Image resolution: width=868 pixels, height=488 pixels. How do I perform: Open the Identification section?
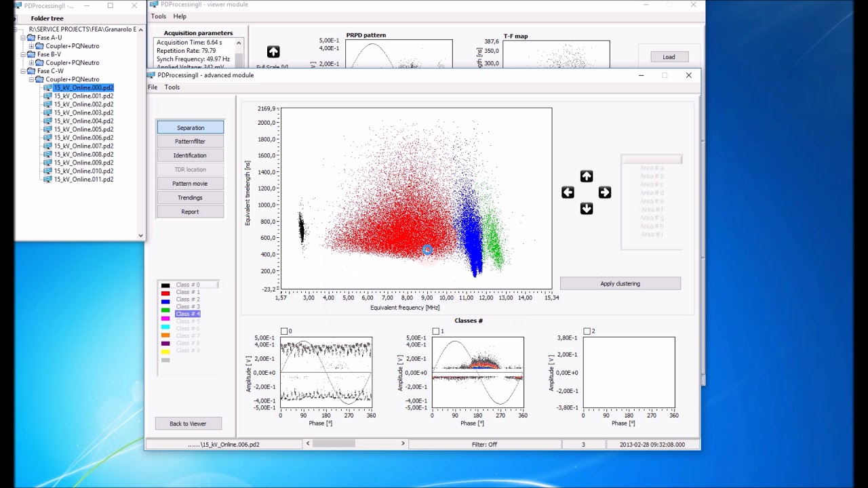[191, 155]
